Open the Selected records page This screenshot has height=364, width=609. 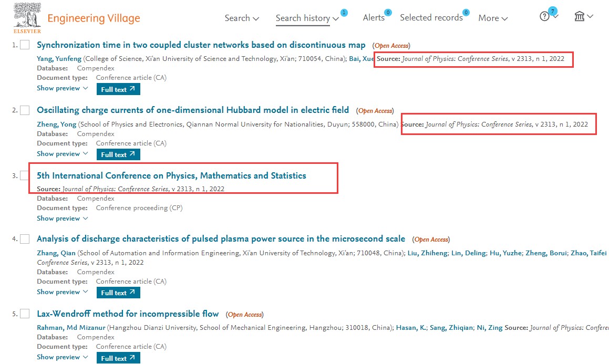click(x=431, y=18)
